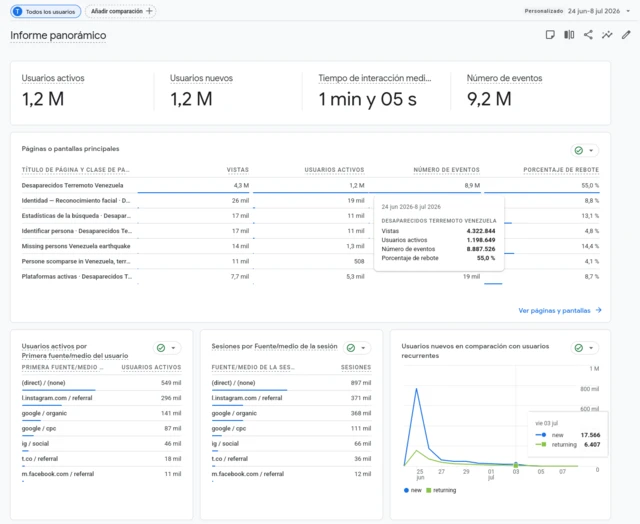The image size is (640, 524).
Task: Click m.facebook.com / referral in sessions table
Action: 248,474
